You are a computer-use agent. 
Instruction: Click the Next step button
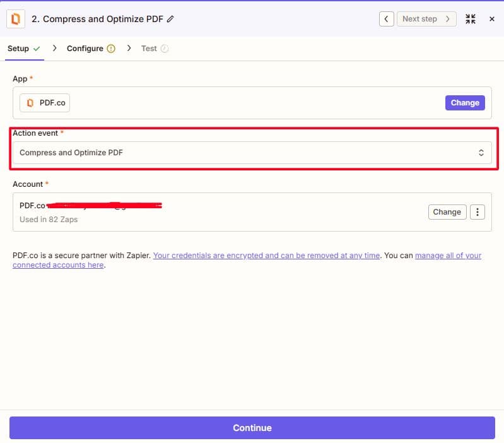(426, 19)
